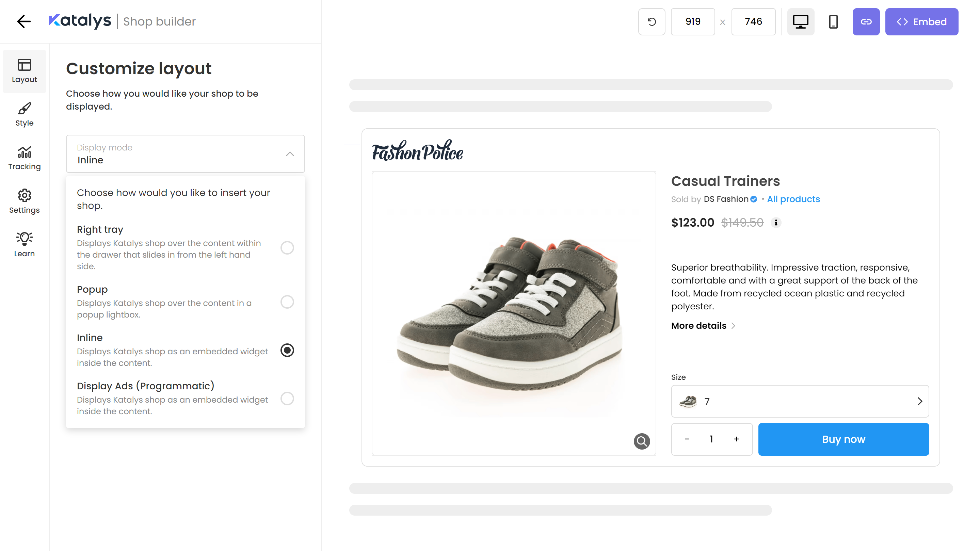Click the width input field showing 919
This screenshot has height=551, width=980.
693,22
